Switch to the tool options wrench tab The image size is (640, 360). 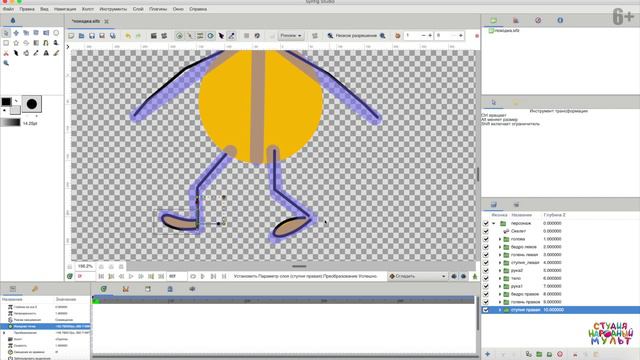click(x=35, y=289)
